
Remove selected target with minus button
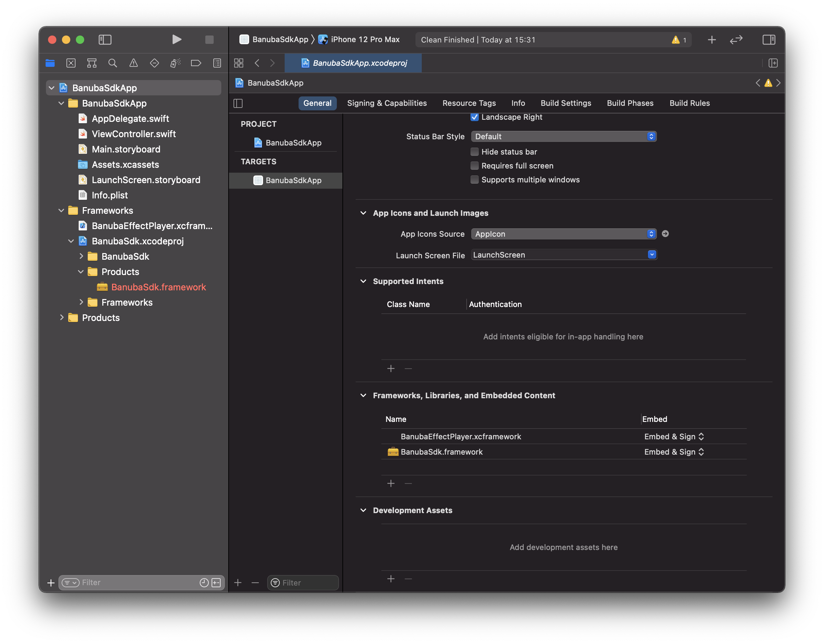pos(255,582)
